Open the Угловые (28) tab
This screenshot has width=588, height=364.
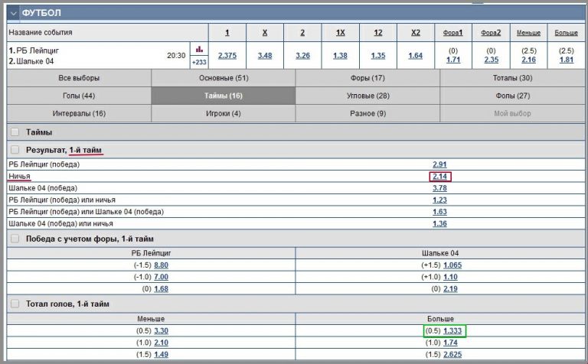click(367, 96)
